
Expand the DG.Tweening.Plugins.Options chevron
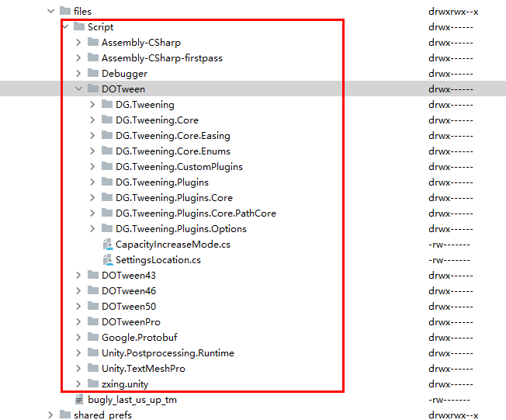92,228
